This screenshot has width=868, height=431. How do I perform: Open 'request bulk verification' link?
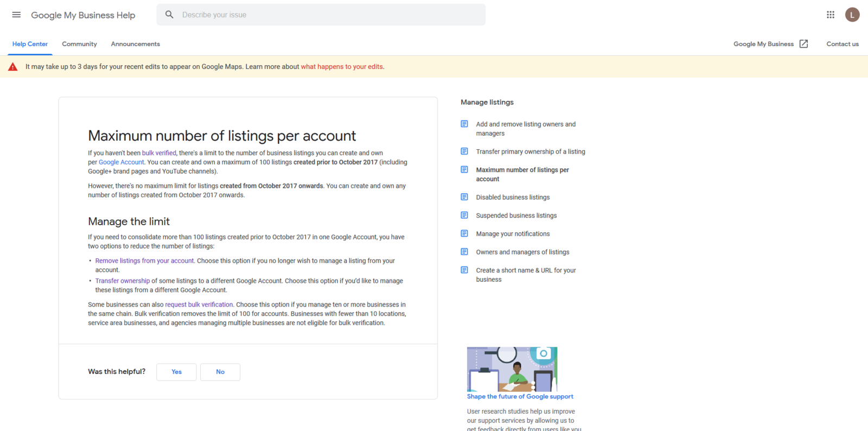click(x=199, y=305)
